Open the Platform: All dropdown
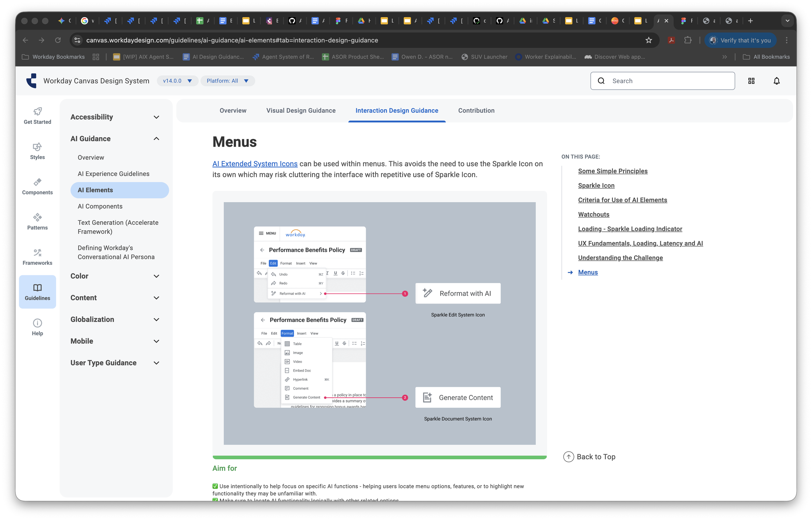Image resolution: width=812 pixels, height=520 pixels. tap(228, 81)
